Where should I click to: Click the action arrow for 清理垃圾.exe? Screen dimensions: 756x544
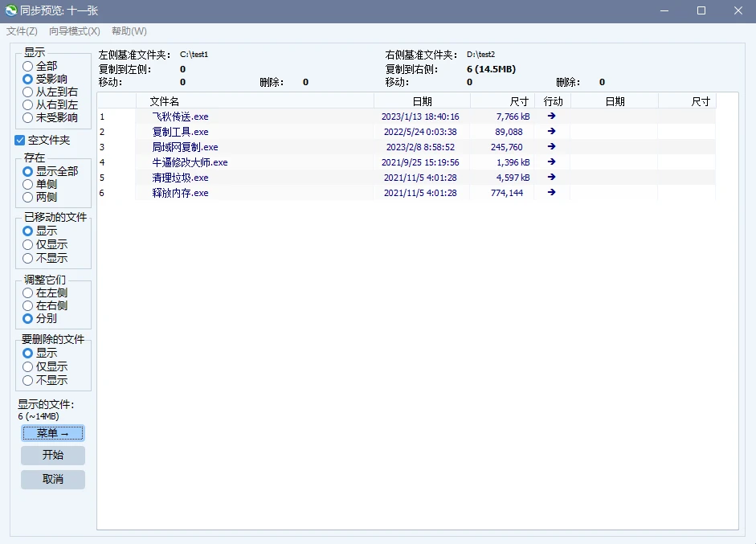tap(552, 177)
